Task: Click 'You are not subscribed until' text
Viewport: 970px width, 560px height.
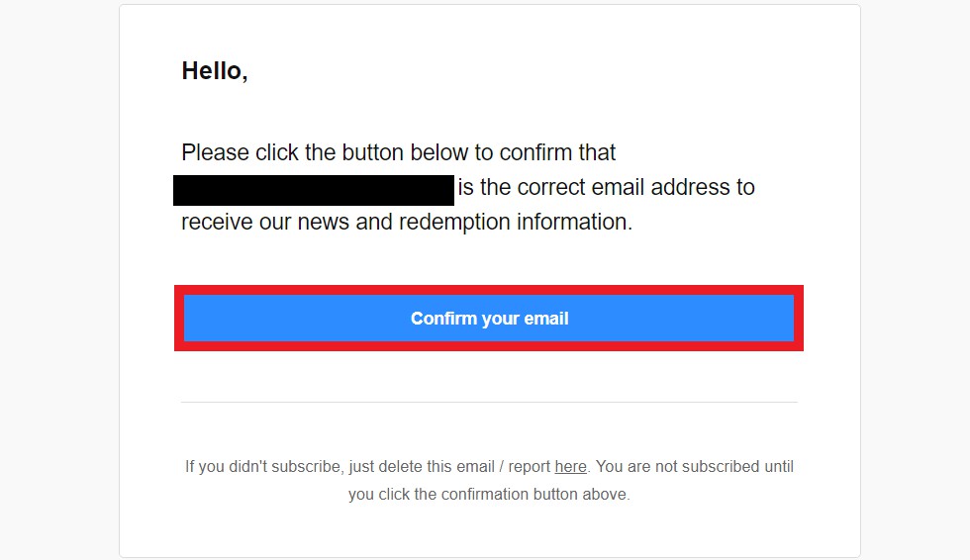Action: coord(695,466)
